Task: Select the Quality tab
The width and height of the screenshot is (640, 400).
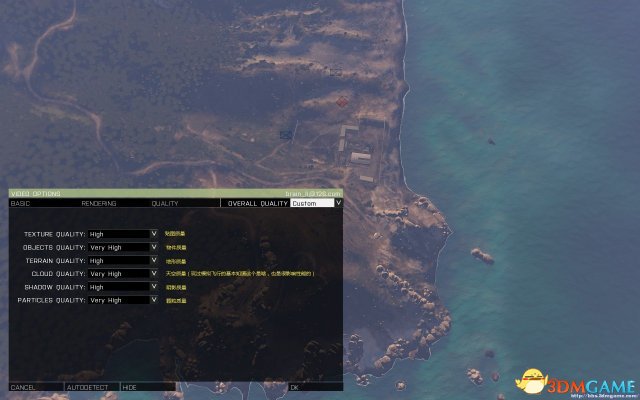Action: pos(165,203)
